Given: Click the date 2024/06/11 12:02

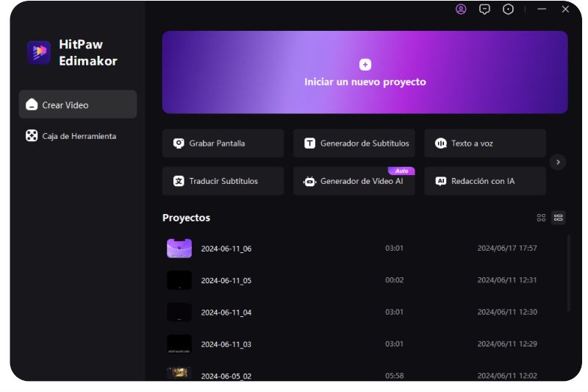Looking at the screenshot, I should [x=507, y=376].
